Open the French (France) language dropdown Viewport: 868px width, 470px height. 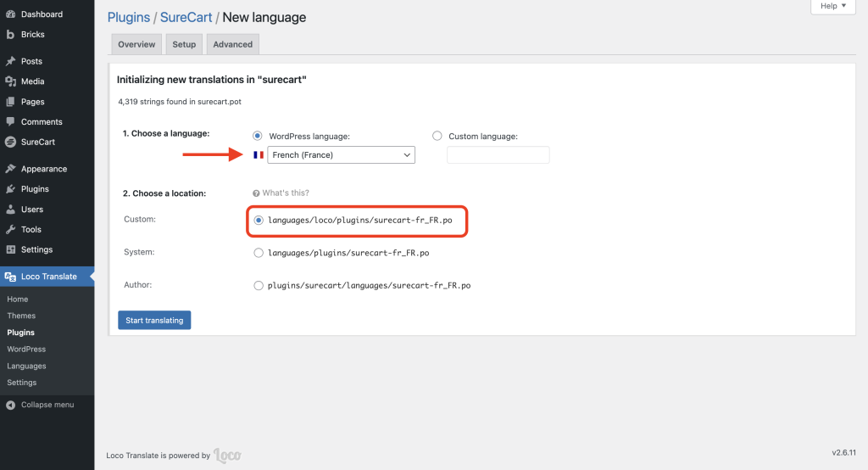pos(341,155)
